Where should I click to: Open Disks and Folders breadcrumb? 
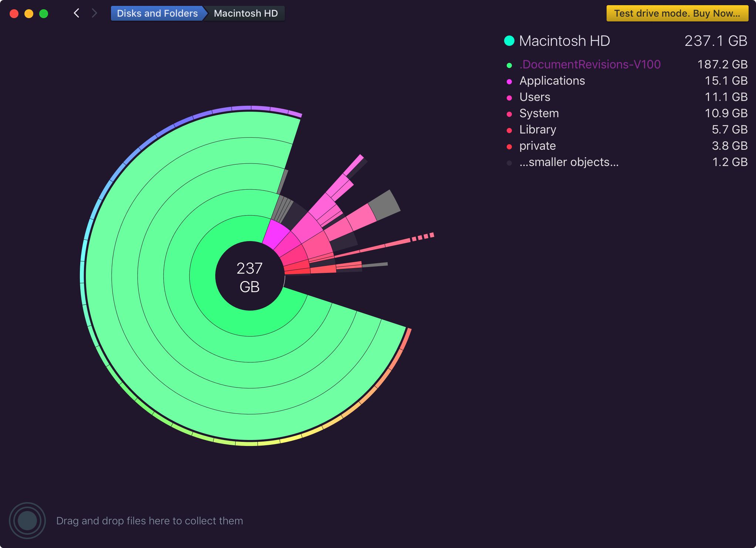tap(157, 13)
